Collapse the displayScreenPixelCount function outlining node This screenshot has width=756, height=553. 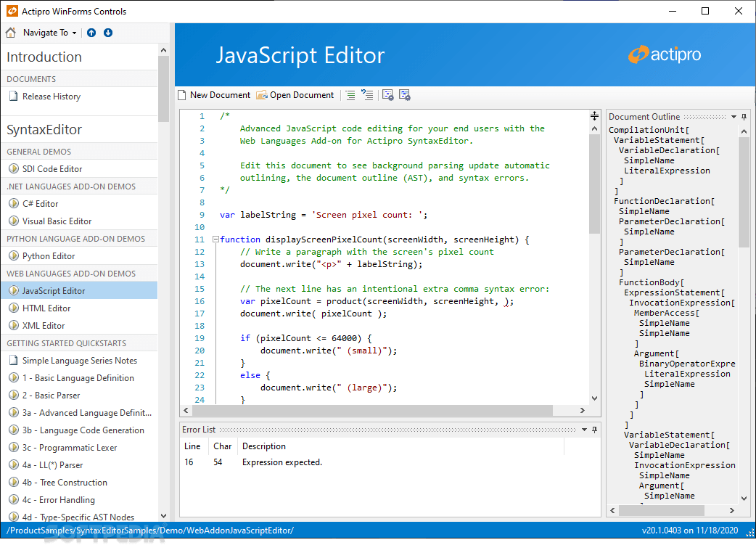216,239
